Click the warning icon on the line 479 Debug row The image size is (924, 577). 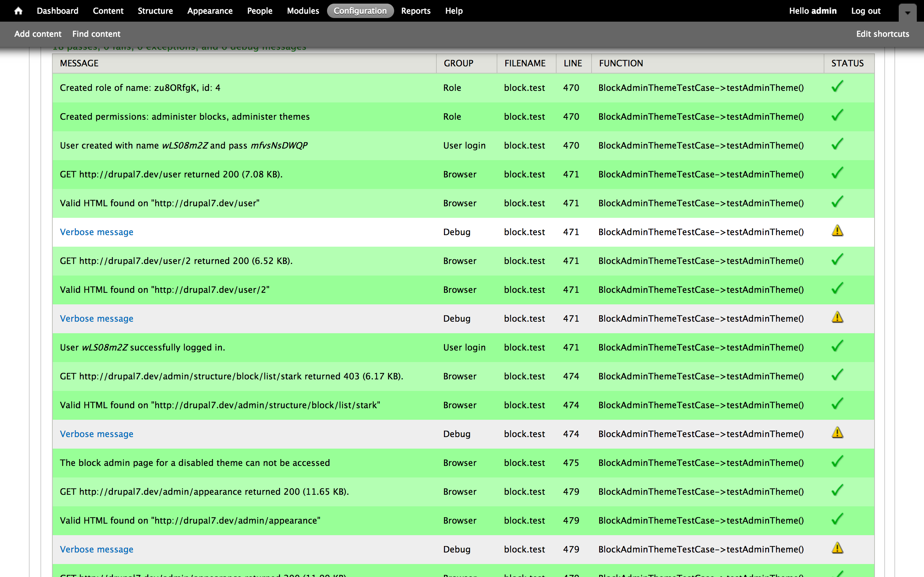click(x=837, y=549)
